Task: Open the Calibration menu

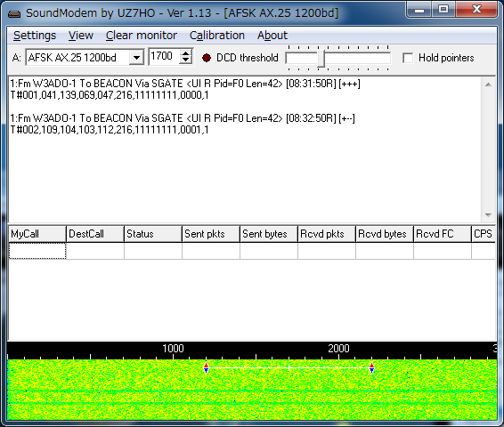Action: 217,36
